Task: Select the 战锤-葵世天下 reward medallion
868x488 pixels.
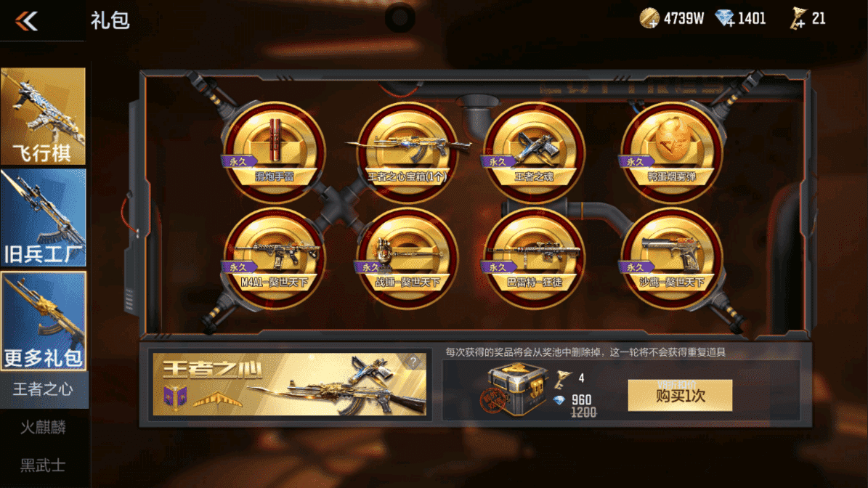Action: click(408, 257)
